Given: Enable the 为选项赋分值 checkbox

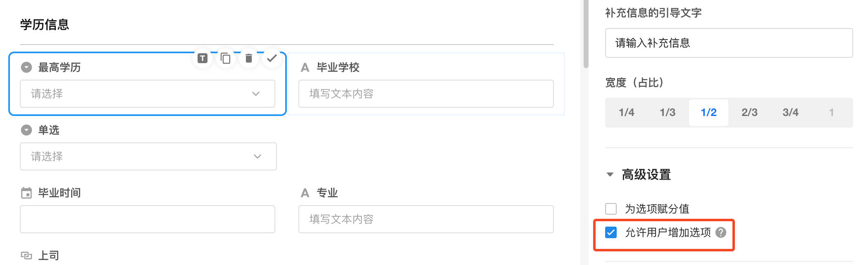Looking at the screenshot, I should (611, 208).
